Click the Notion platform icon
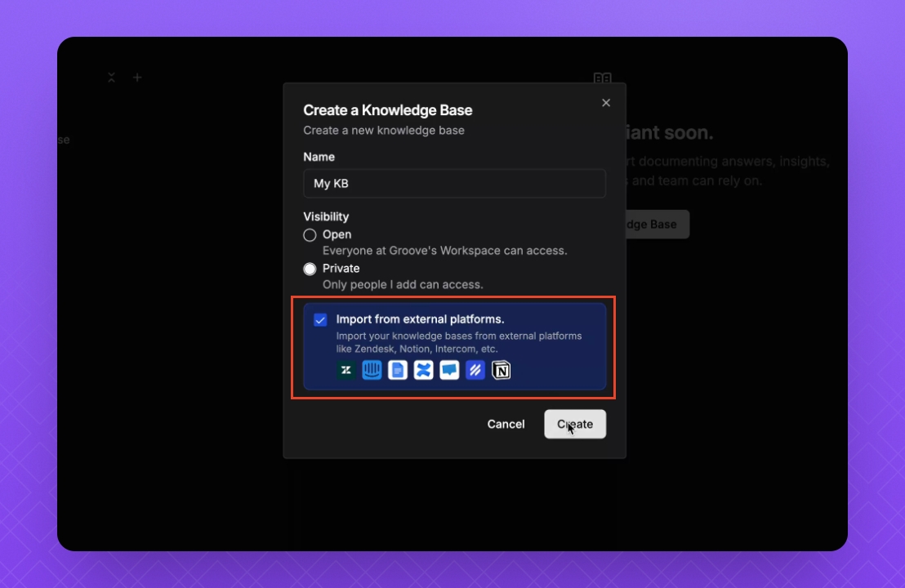 pos(501,370)
